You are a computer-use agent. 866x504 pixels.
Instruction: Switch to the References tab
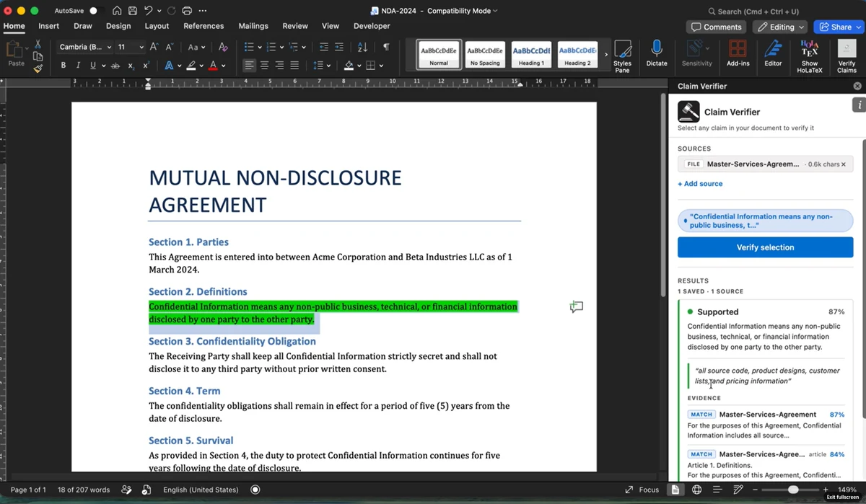tap(204, 26)
